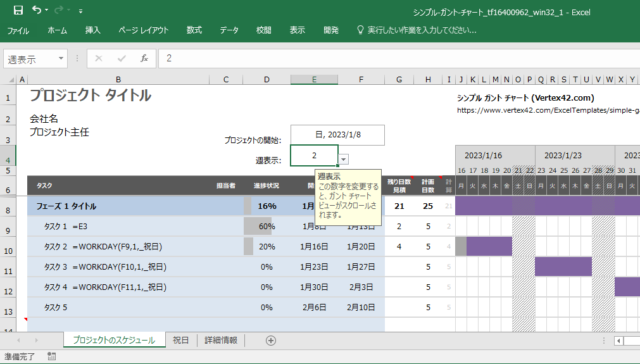Click the 会社名 cell
This screenshot has height=364, width=640.
pyautogui.click(x=44, y=119)
